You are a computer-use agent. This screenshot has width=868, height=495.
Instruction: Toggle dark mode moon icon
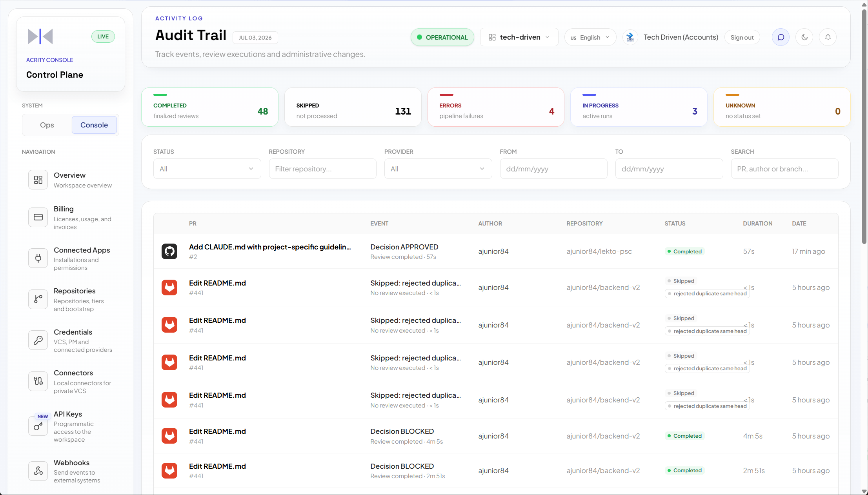[x=804, y=37]
